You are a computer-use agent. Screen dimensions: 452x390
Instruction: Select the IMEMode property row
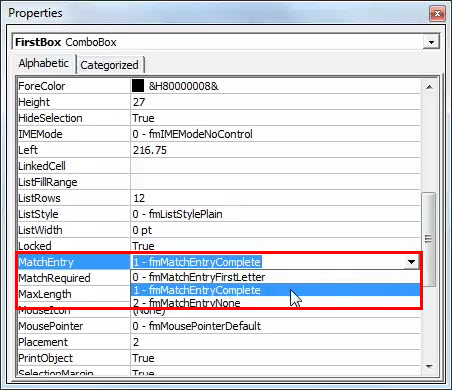point(219,134)
